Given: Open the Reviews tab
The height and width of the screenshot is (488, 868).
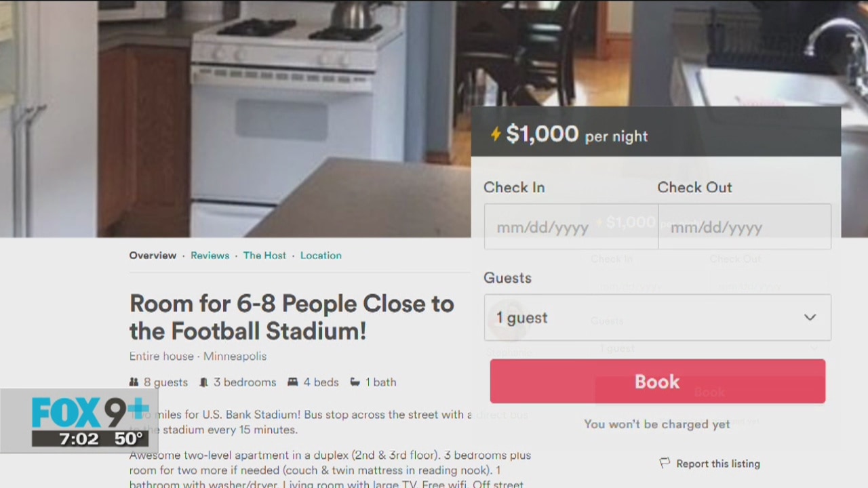Looking at the screenshot, I should coord(210,256).
